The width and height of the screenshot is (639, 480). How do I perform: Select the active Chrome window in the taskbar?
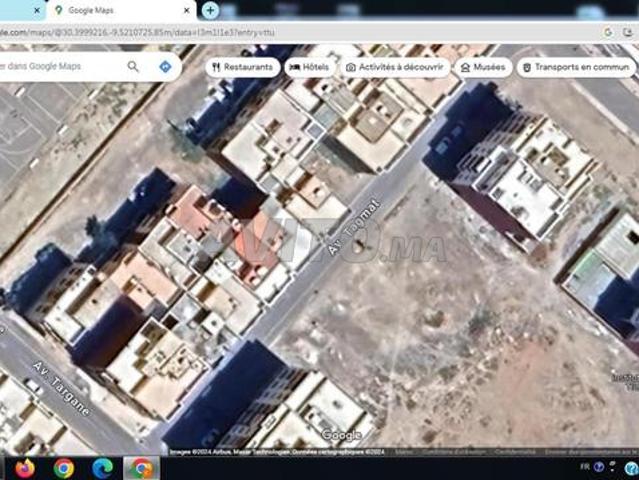(x=141, y=469)
